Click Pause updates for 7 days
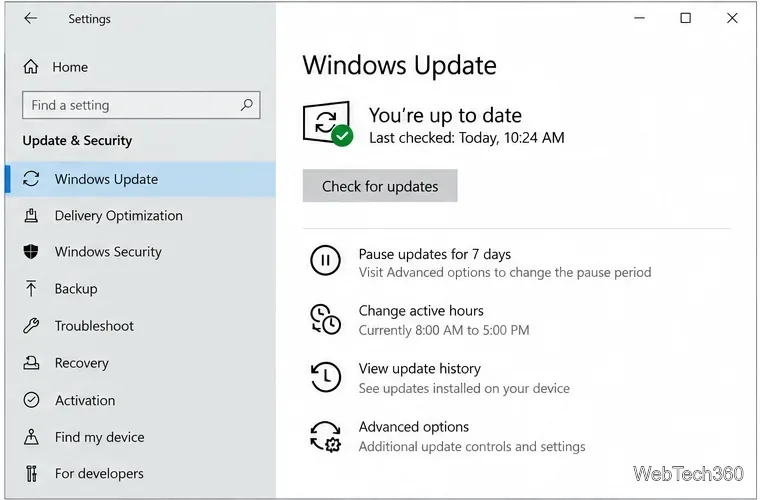 coord(435,254)
